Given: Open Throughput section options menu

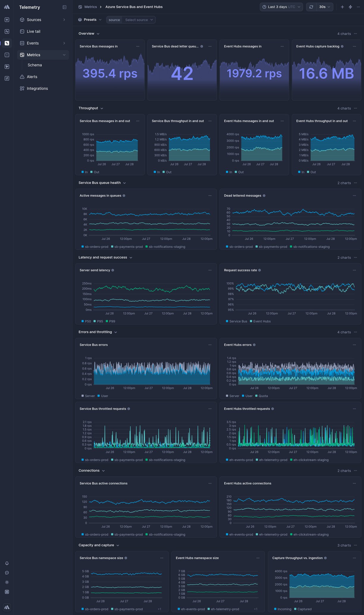Looking at the screenshot, I should click(355, 108).
